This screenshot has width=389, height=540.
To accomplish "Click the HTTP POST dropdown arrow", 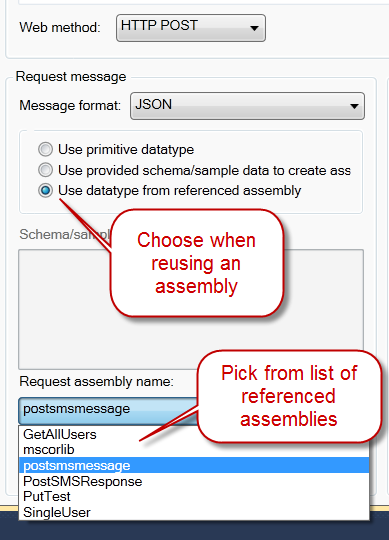I will point(254,28).
